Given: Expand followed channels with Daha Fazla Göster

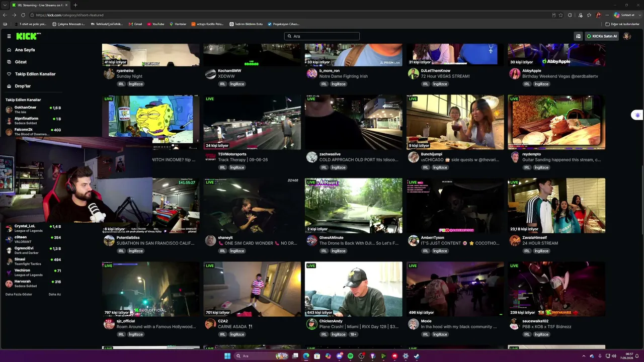Looking at the screenshot, I should tap(19, 294).
